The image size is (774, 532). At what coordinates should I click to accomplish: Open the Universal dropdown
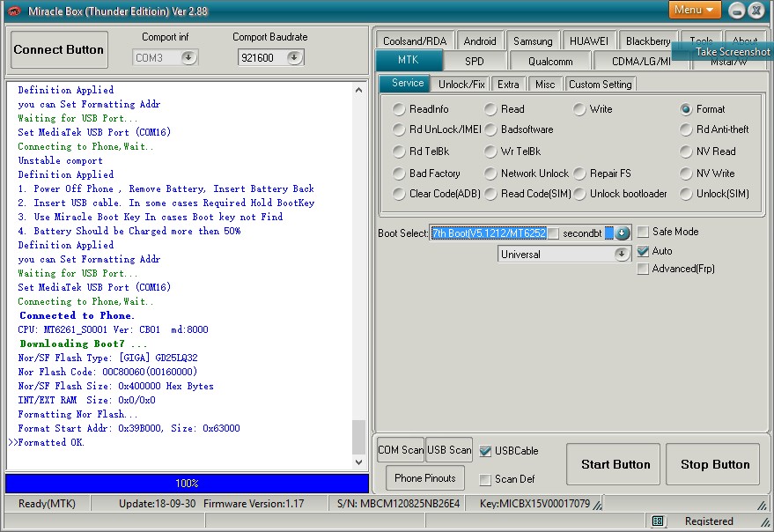click(x=622, y=254)
